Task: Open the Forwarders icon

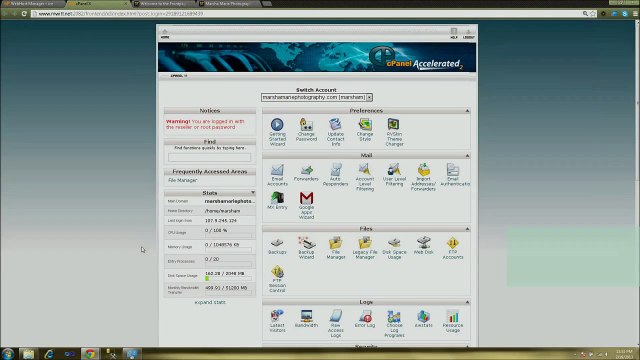Action: [306, 169]
